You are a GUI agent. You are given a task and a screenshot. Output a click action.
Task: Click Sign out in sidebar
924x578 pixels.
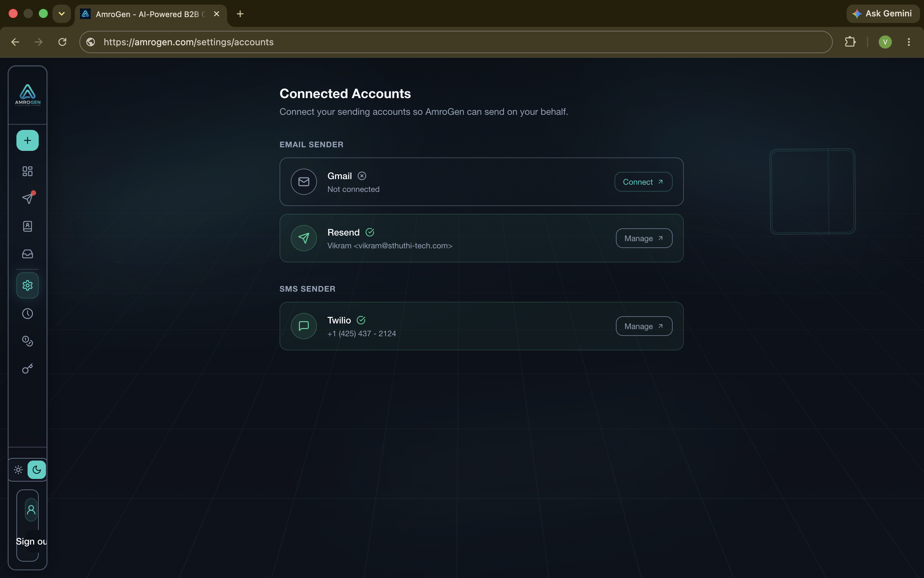31,541
